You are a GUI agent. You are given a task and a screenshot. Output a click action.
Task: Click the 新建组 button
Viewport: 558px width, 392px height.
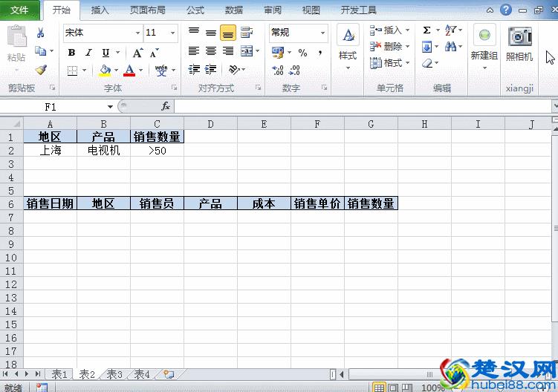pos(484,45)
